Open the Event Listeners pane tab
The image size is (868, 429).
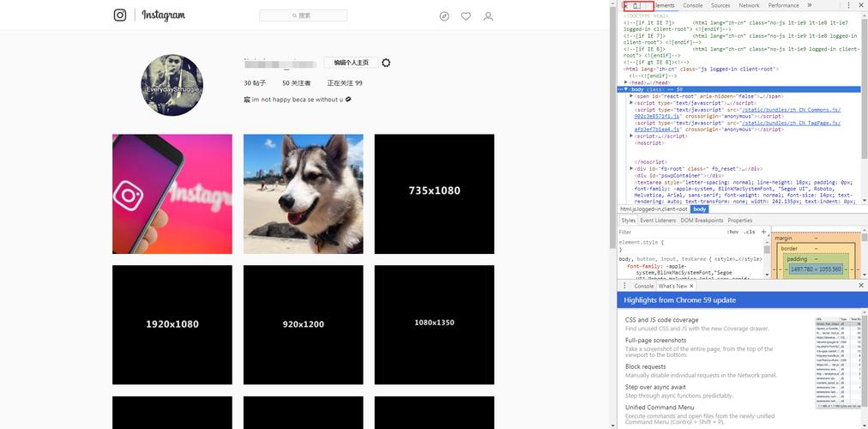658,221
